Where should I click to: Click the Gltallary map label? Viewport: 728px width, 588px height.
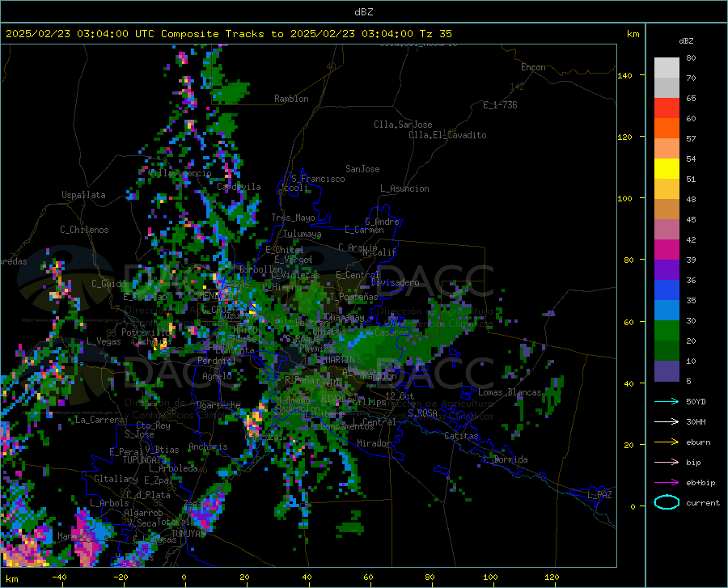coord(116,479)
